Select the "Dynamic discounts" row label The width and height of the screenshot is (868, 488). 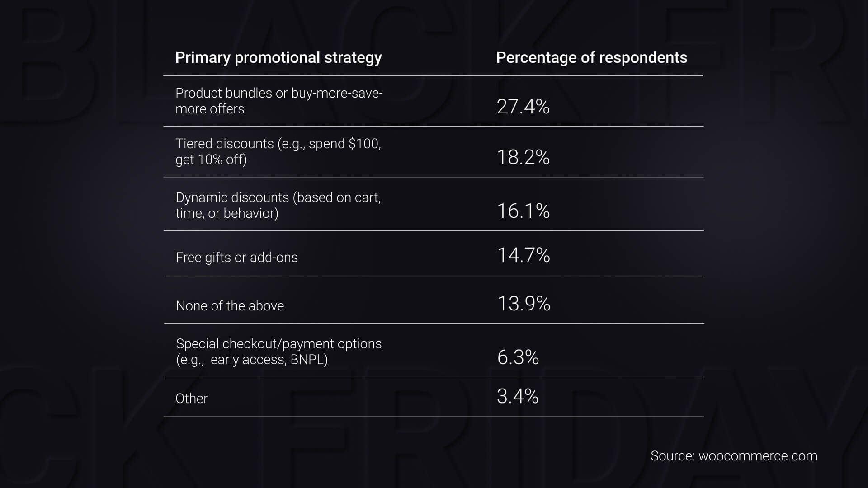pos(278,205)
